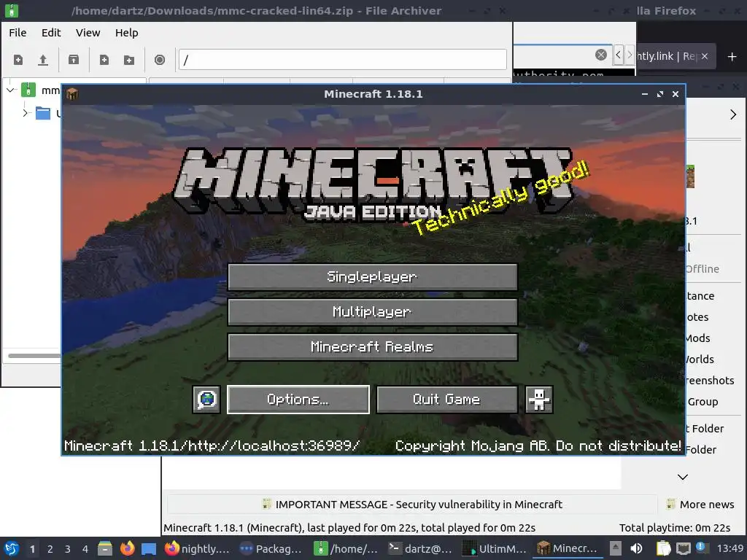
Task: Open Worlds in the launcher sidebar
Action: pos(700,359)
